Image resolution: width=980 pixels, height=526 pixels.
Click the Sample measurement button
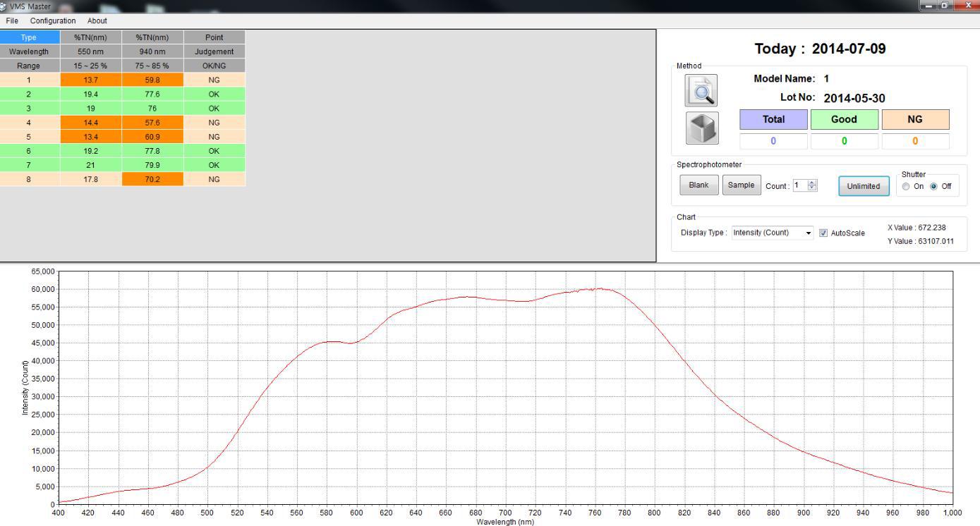(x=742, y=185)
